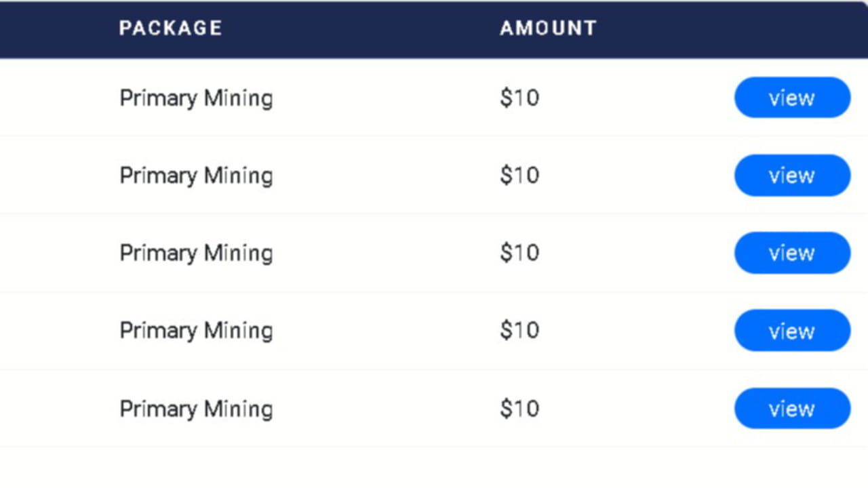This screenshot has width=868, height=488.
Task: Click the fifth row's Primary Mining label
Action: [x=196, y=409]
